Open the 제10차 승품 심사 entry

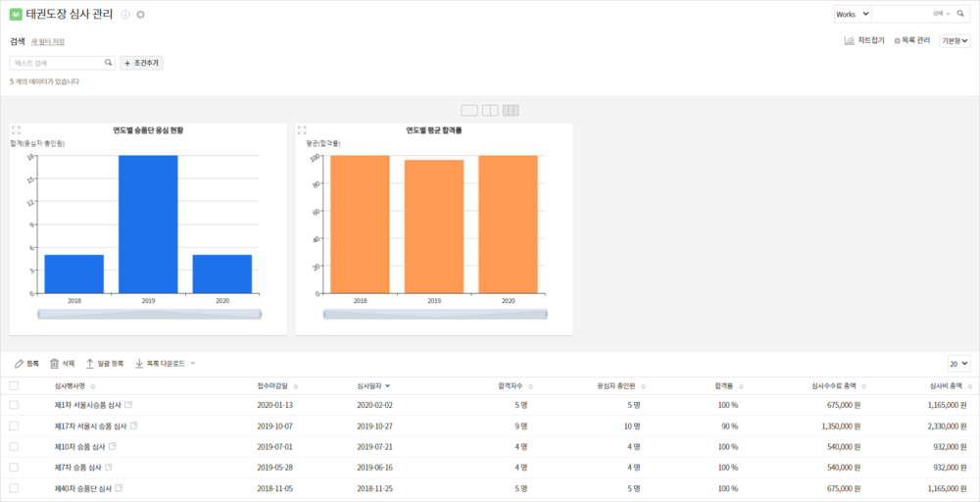click(x=80, y=446)
